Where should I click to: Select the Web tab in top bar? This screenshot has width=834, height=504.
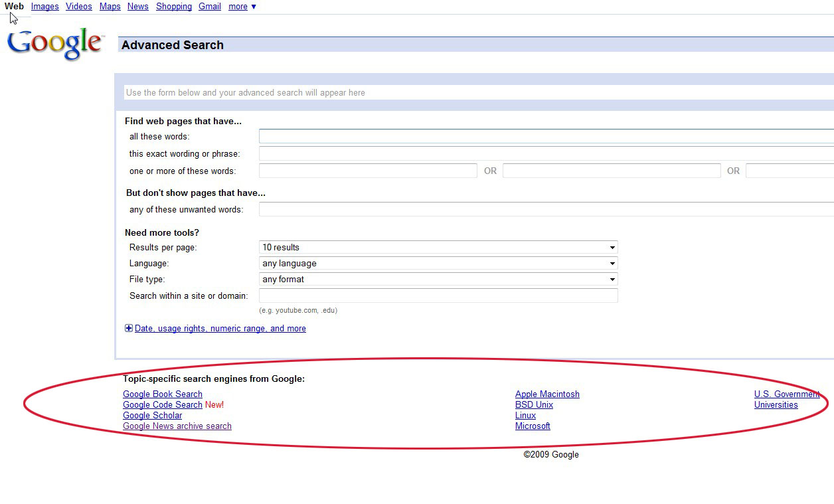(x=14, y=7)
